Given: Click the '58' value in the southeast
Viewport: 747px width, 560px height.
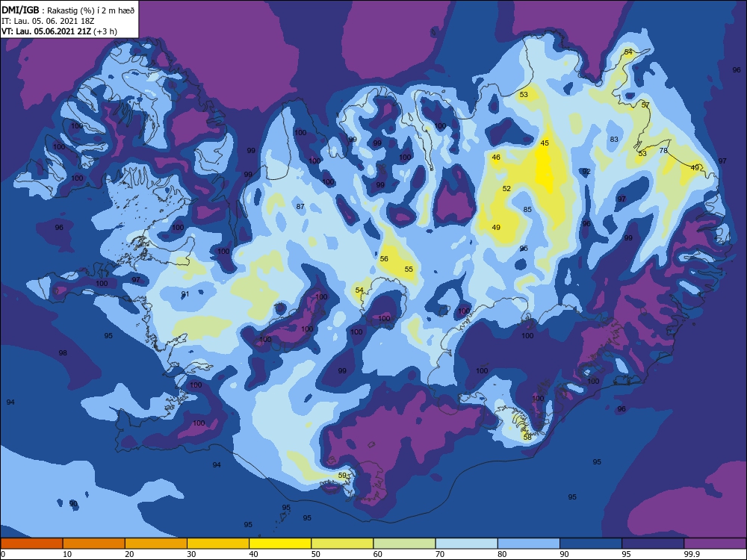Looking at the screenshot, I should pos(527,437).
